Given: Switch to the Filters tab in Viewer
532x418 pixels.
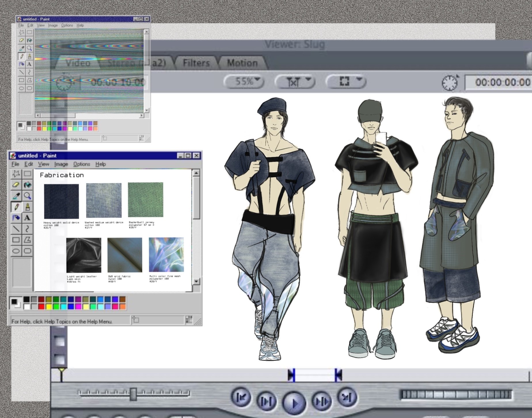Looking at the screenshot, I should (196, 63).
